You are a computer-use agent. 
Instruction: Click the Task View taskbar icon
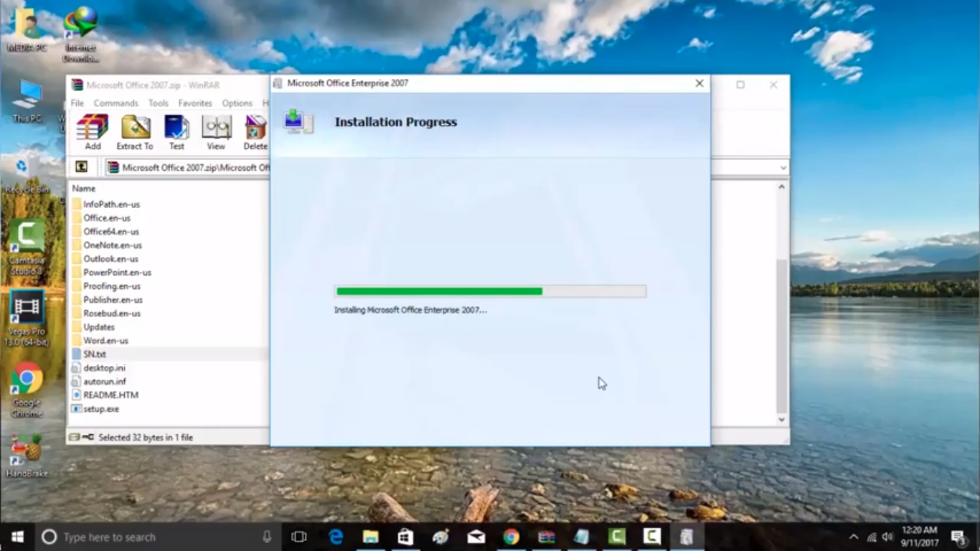click(299, 537)
